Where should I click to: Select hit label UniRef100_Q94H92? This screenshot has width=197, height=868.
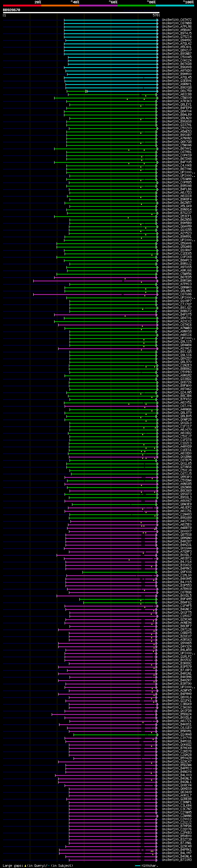(x=177, y=40)
